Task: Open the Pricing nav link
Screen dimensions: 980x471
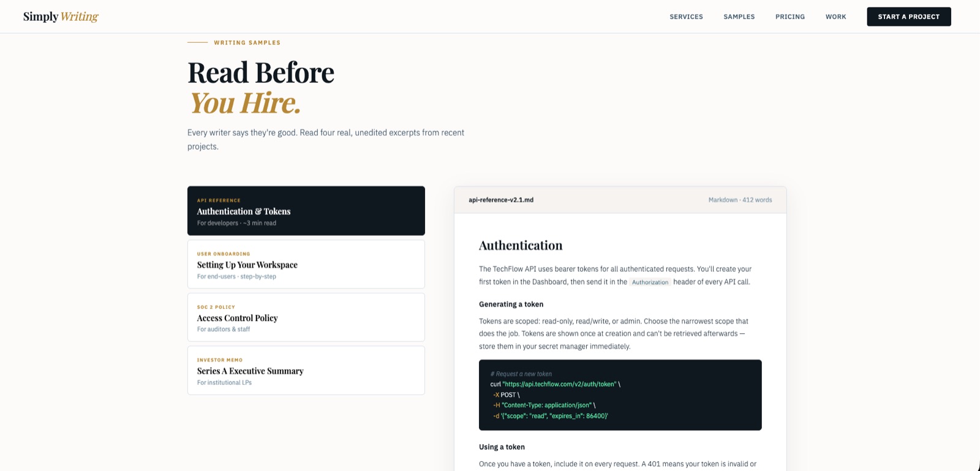Action: (x=790, y=17)
